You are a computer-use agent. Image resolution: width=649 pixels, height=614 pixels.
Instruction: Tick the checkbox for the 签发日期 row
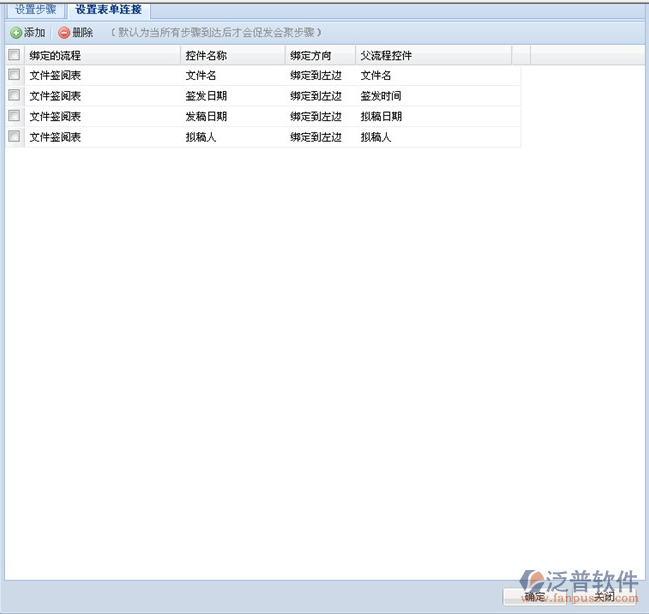click(14, 96)
